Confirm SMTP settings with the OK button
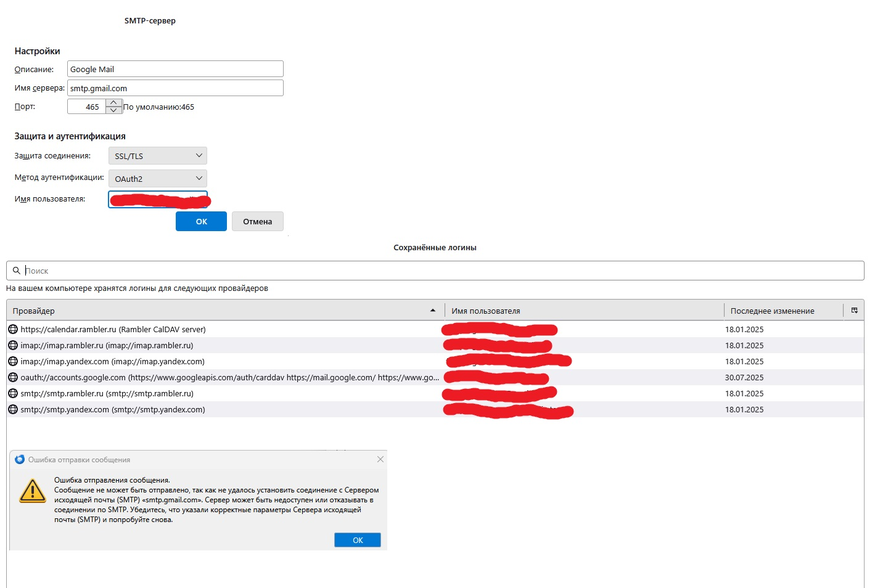 coord(201,221)
